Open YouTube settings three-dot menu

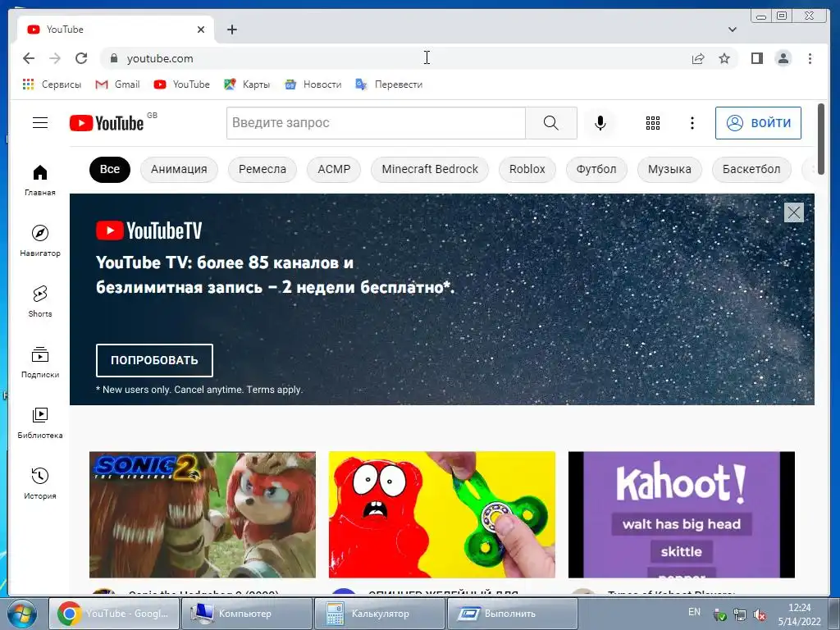tap(692, 123)
